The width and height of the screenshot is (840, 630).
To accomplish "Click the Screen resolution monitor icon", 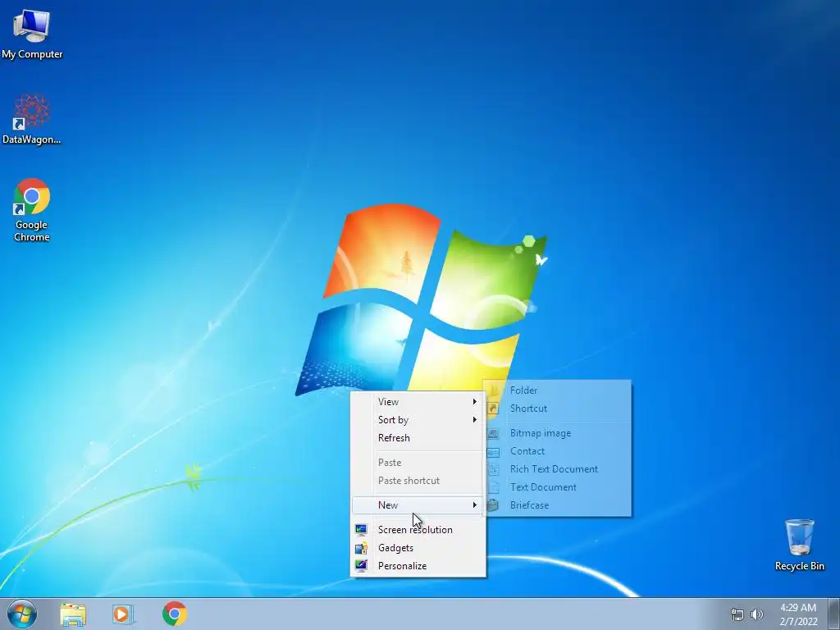I will 361,530.
